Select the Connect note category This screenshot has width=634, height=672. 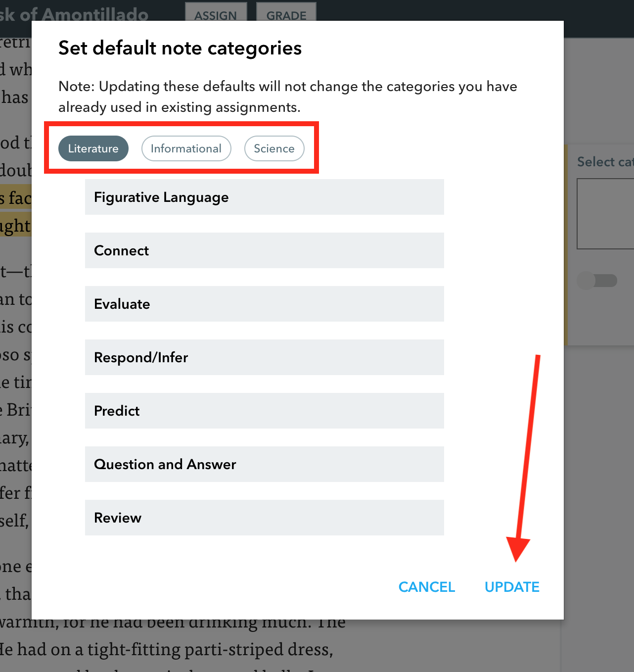coord(264,250)
